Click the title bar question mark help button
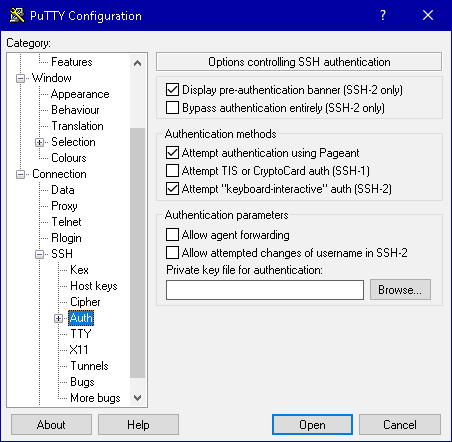This screenshot has width=452, height=442. coord(383,15)
